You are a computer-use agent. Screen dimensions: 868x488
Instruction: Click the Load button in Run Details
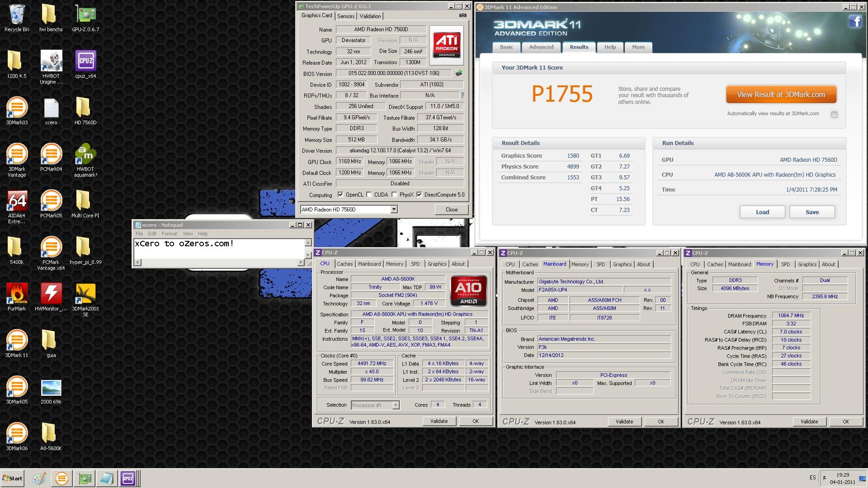(x=762, y=212)
